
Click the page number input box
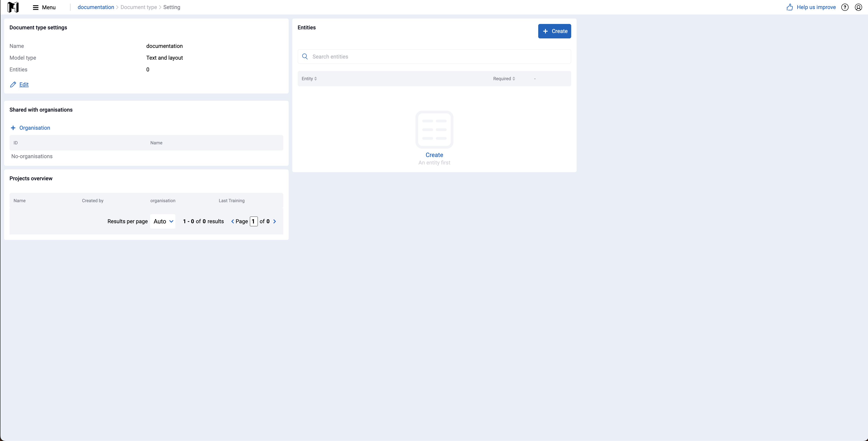(x=254, y=221)
